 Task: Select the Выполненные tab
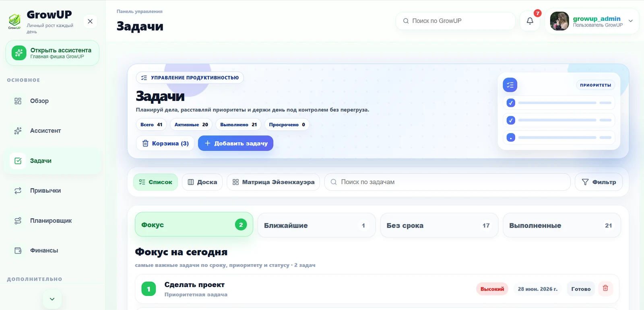562,226
